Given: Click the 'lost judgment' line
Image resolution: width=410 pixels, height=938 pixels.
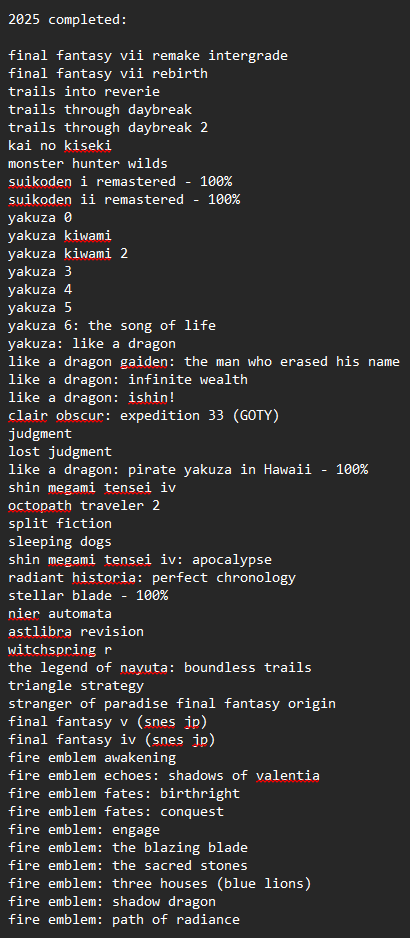Looking at the screenshot, I should (60, 452).
